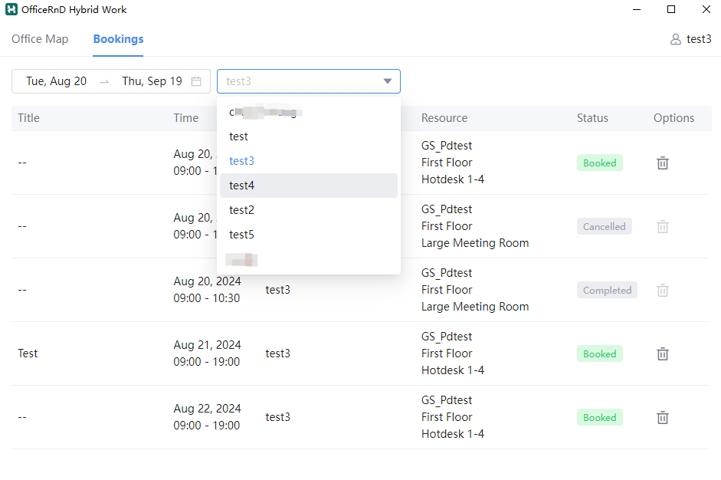Open the Bookings tab
Viewport: 721px width, 480px height.
[x=118, y=39]
